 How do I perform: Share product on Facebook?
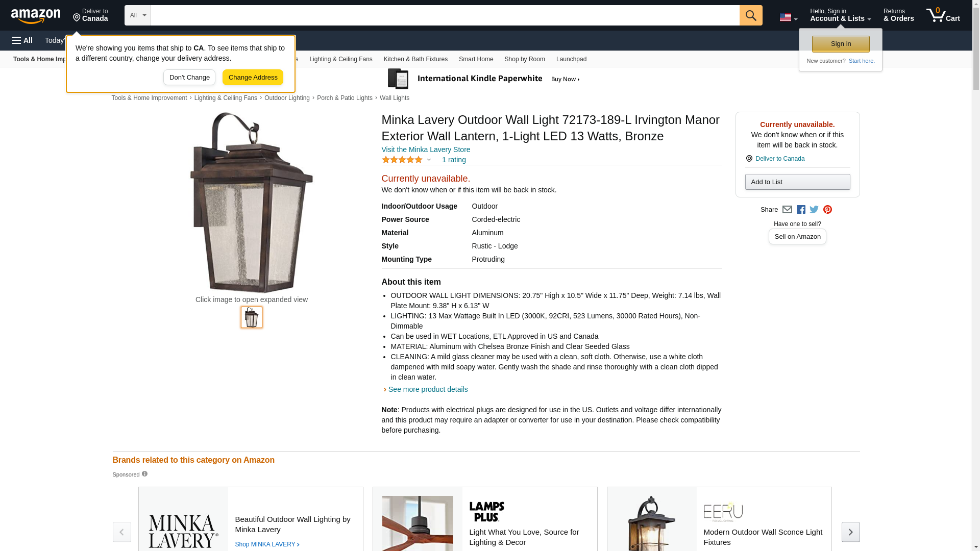tap(801, 210)
